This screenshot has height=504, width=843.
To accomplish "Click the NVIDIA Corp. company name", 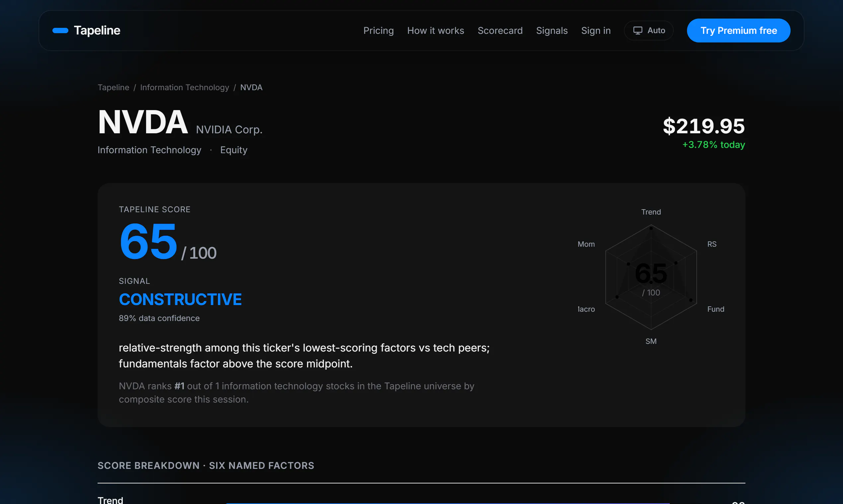I will 229,129.
